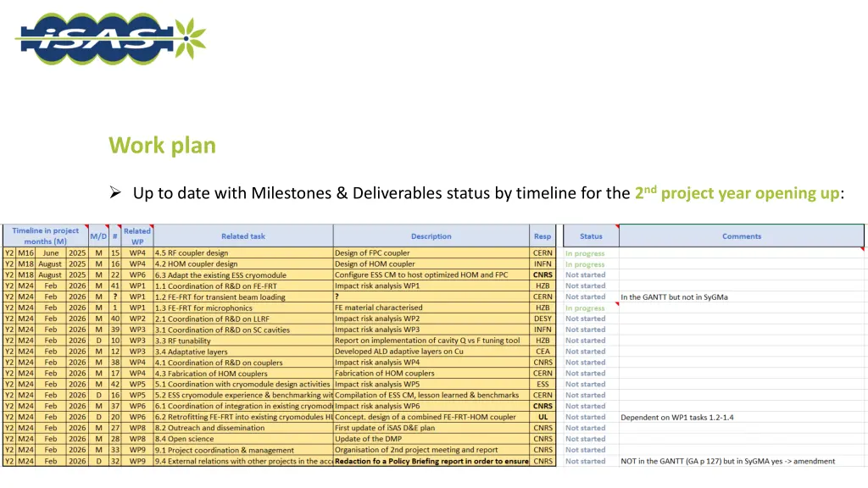Select the 'Related task' column header
Viewport: 868px width, 488px height.
(243, 236)
